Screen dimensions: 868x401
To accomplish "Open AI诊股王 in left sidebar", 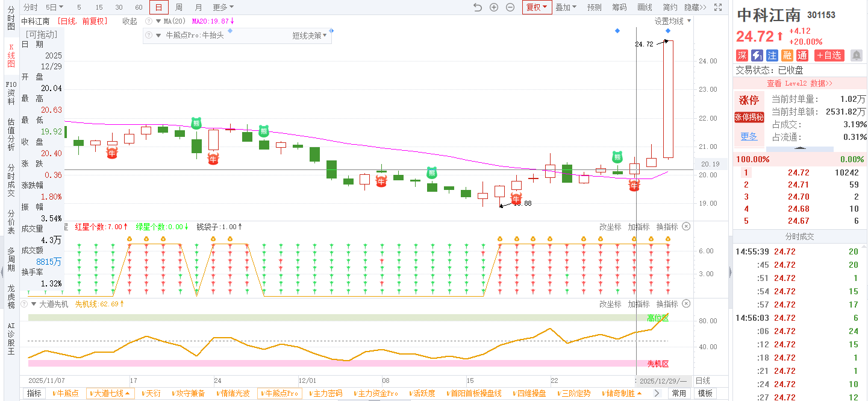I will click(11, 338).
